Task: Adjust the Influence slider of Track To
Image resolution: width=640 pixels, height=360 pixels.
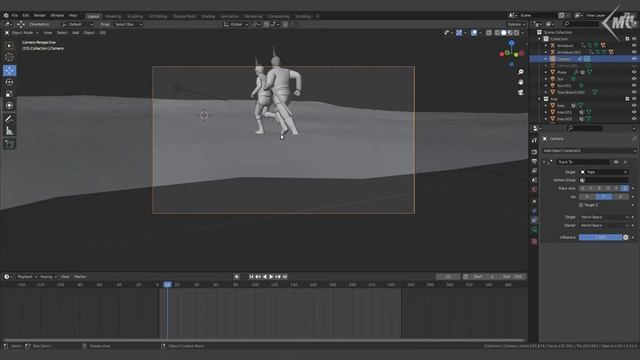Action: tap(600, 237)
